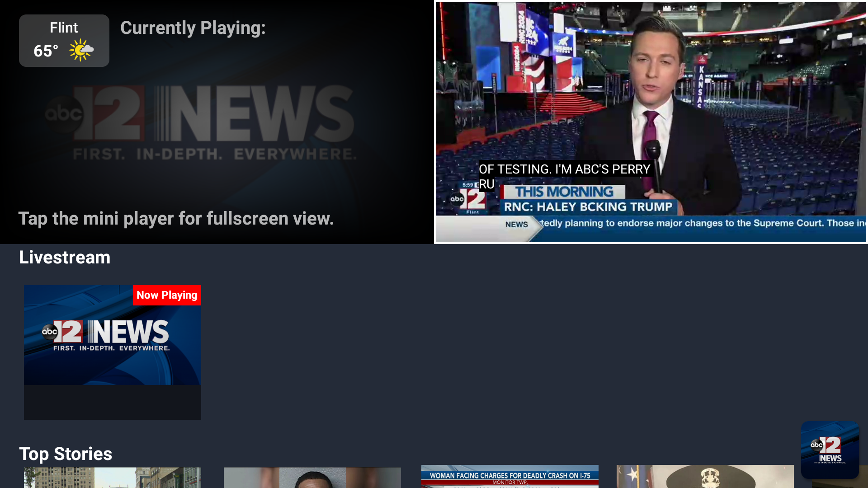Open the first Top Stories thumbnail with buildings
Image resolution: width=868 pixels, height=488 pixels.
pyautogui.click(x=113, y=478)
